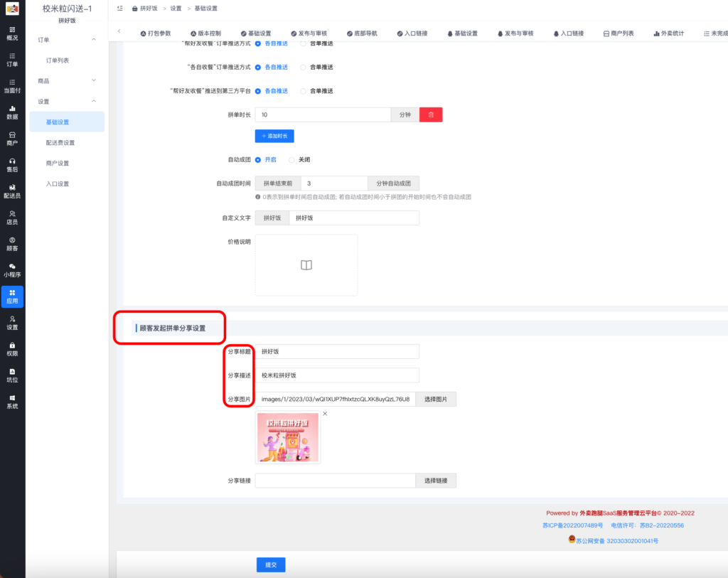Click the 小程序 sidebar icon
Screen dimensions: 728x578
point(12,269)
